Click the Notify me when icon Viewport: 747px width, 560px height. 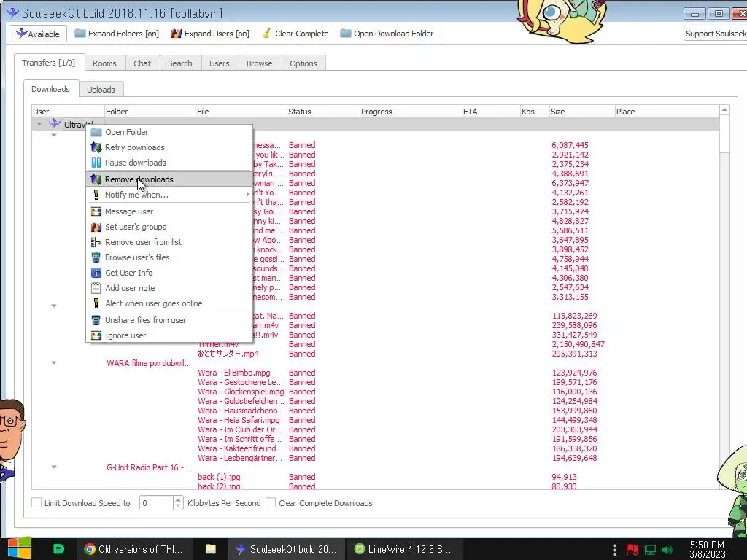click(96, 194)
